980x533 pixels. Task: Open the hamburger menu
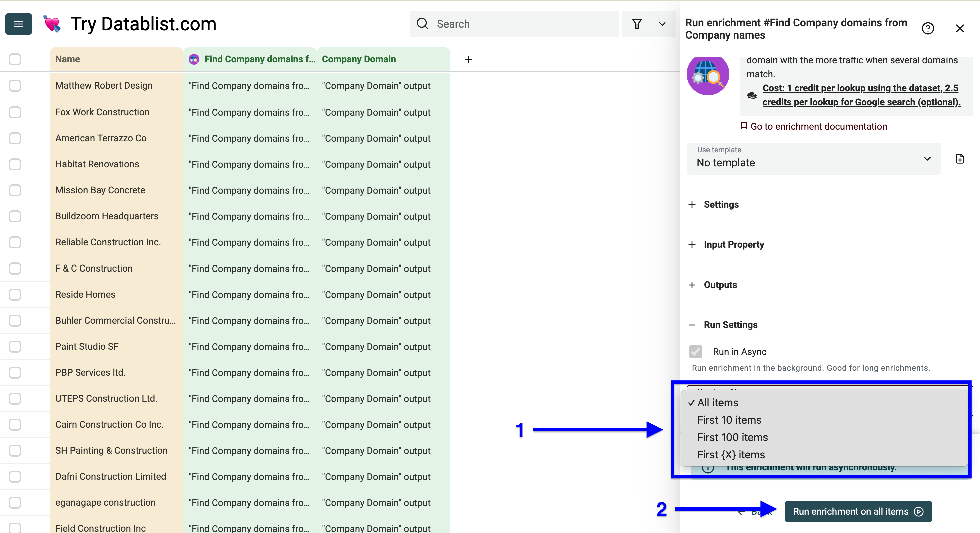pyautogui.click(x=18, y=24)
